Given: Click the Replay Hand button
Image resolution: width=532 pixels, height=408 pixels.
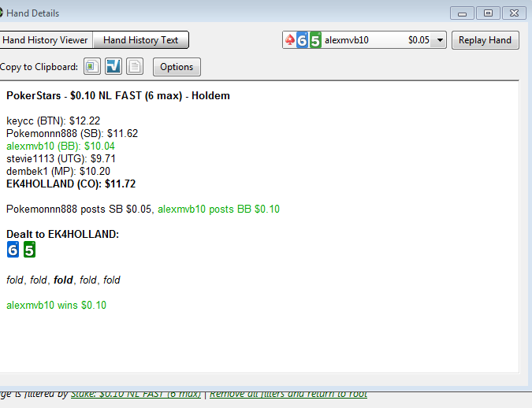Looking at the screenshot, I should click(485, 40).
